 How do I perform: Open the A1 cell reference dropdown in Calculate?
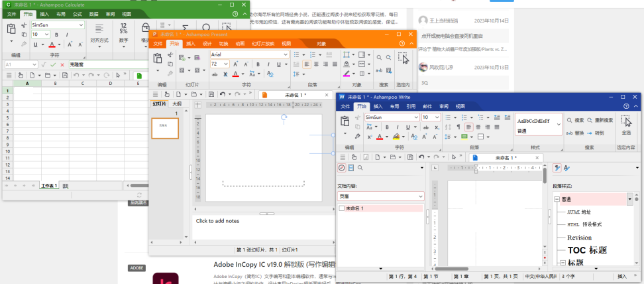pos(33,64)
